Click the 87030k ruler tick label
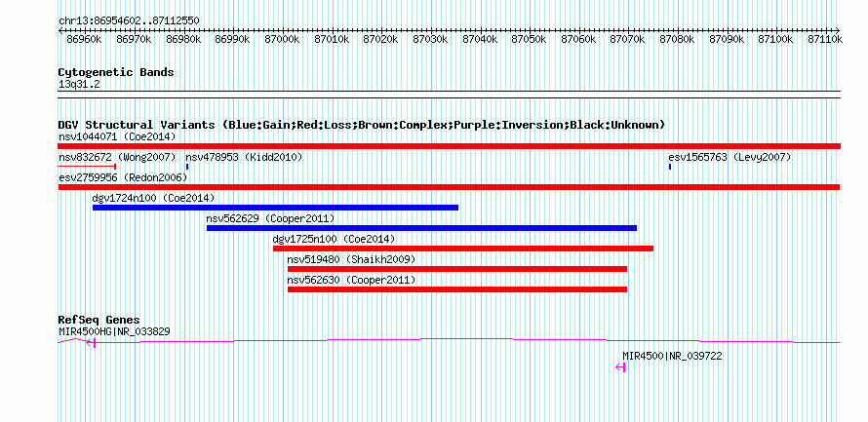868x422 pixels. 431,39
